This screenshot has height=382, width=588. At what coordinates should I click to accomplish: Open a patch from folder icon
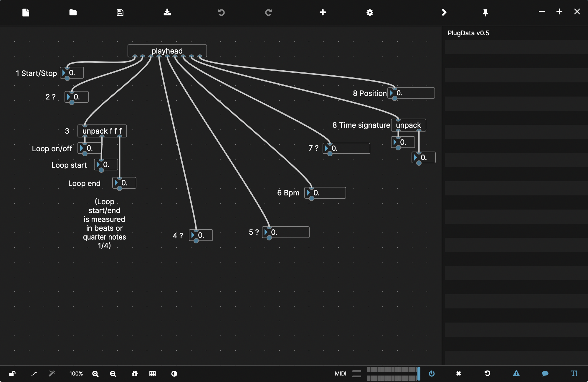click(x=73, y=12)
